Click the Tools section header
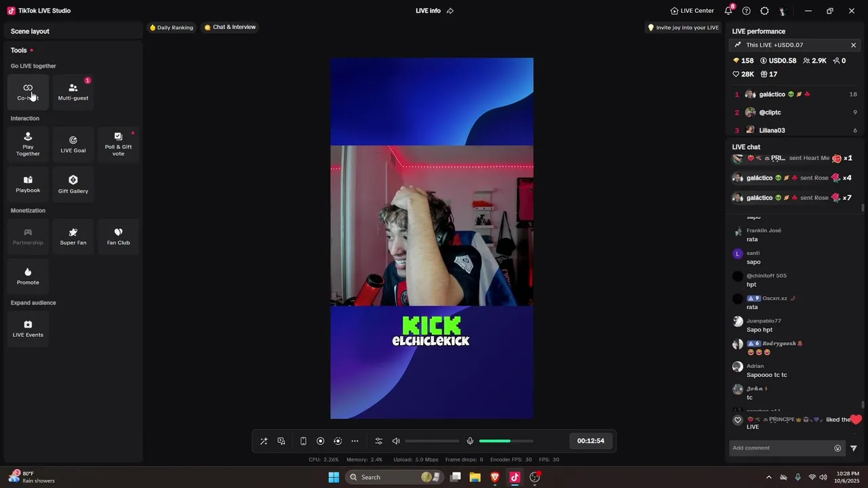Screen dimensions: 868x488 point(19,50)
